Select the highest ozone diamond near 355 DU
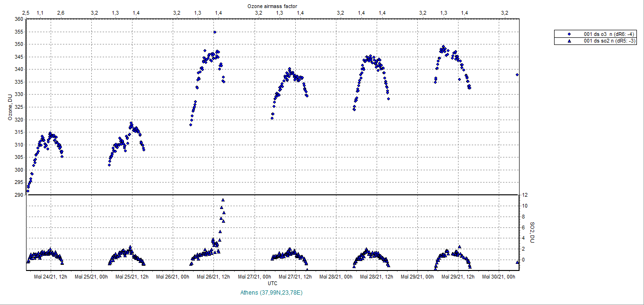Viewport: 644px width, 305px height. pyautogui.click(x=215, y=32)
